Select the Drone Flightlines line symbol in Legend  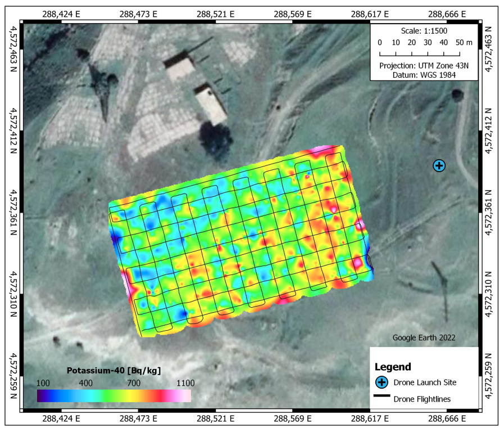(x=381, y=397)
